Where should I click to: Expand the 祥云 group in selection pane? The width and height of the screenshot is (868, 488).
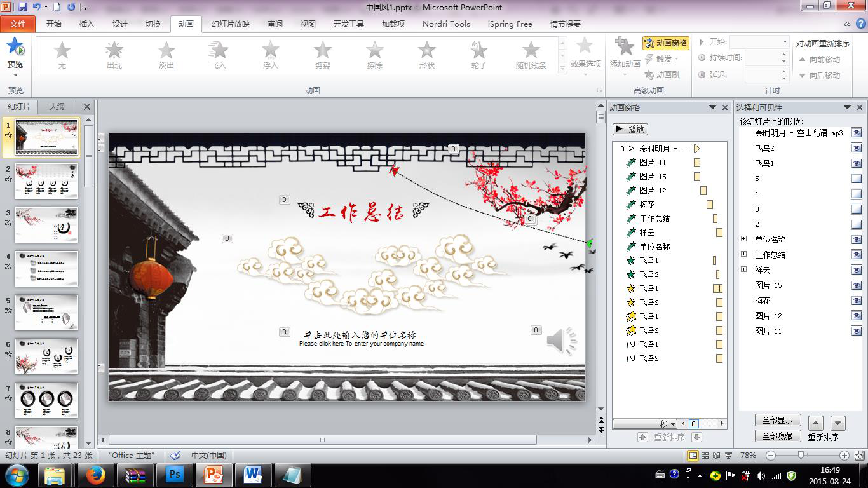(743, 270)
